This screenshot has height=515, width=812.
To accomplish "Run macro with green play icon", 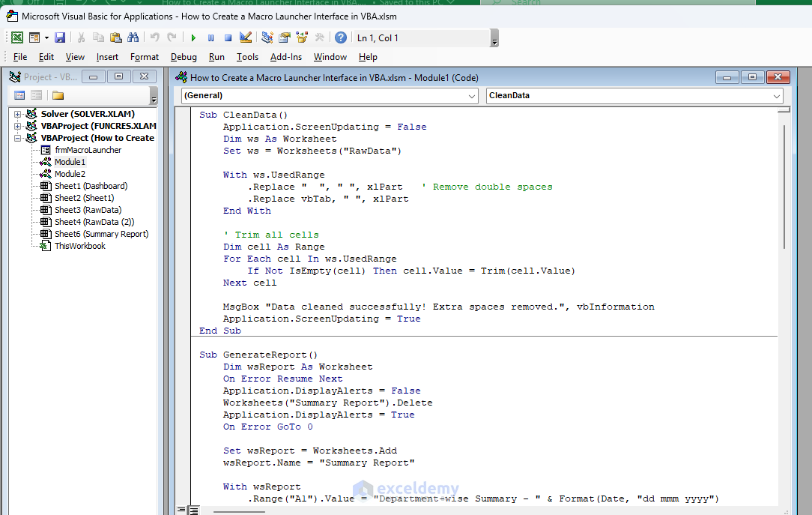I will (x=193, y=37).
